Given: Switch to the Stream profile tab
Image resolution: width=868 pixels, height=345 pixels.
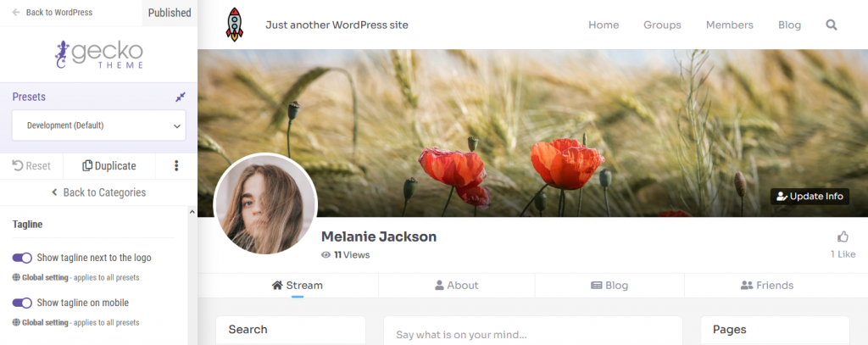Looking at the screenshot, I should click(x=298, y=286).
